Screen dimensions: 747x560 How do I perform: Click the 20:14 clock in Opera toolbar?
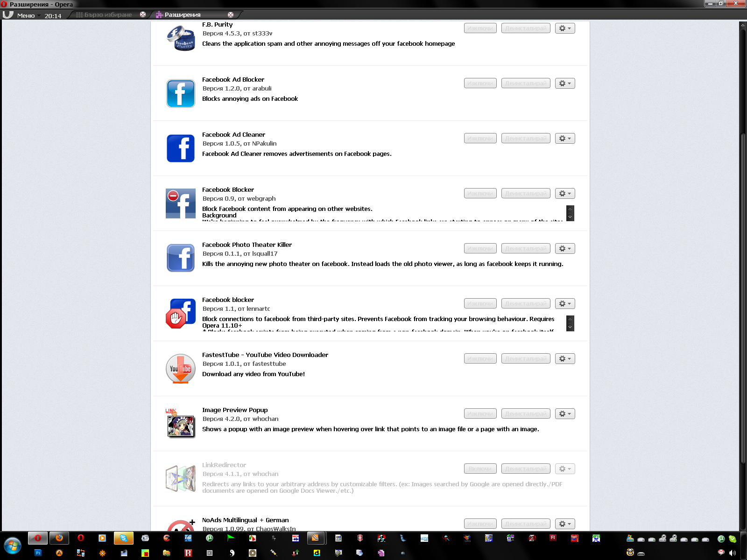(53, 16)
